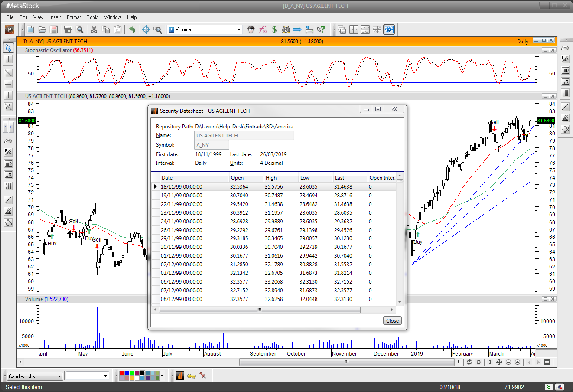This screenshot has height=392, width=573.
Task: Click the chart horizontal scrollbar thumb
Action: coord(346,362)
